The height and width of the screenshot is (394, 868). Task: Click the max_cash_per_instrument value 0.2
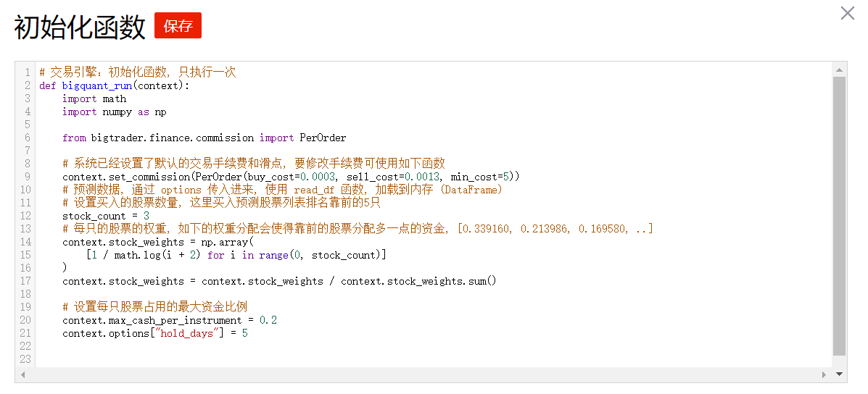pos(268,320)
